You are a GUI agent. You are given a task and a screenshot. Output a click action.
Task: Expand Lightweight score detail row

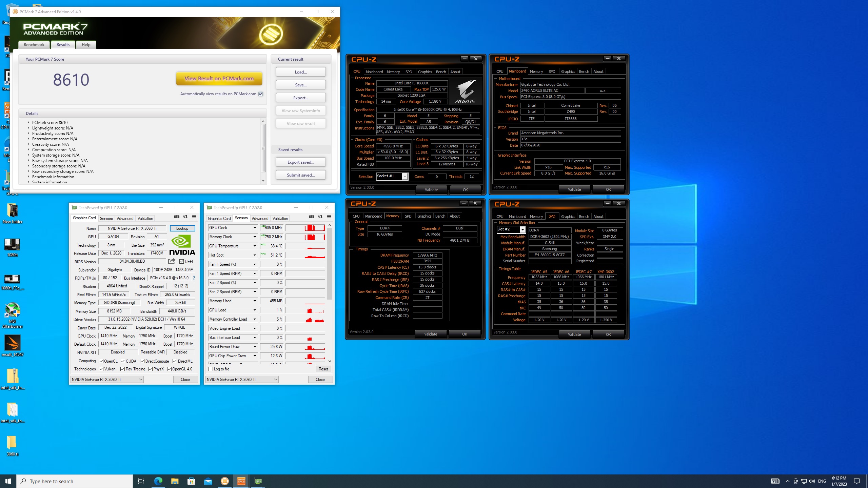(28, 128)
